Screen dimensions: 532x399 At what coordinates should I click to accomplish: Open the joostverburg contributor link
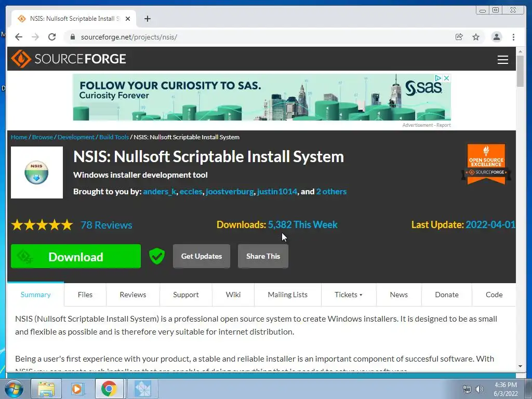point(230,192)
